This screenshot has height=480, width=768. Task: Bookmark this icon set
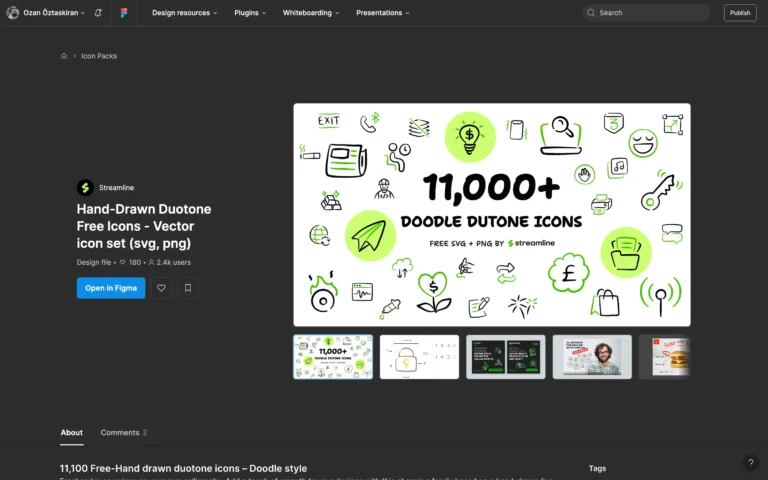tap(188, 288)
